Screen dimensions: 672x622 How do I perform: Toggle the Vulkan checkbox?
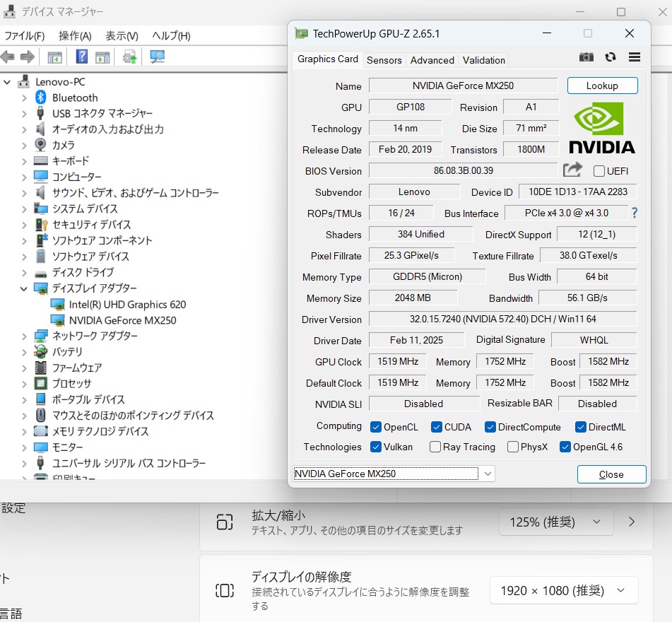click(376, 447)
